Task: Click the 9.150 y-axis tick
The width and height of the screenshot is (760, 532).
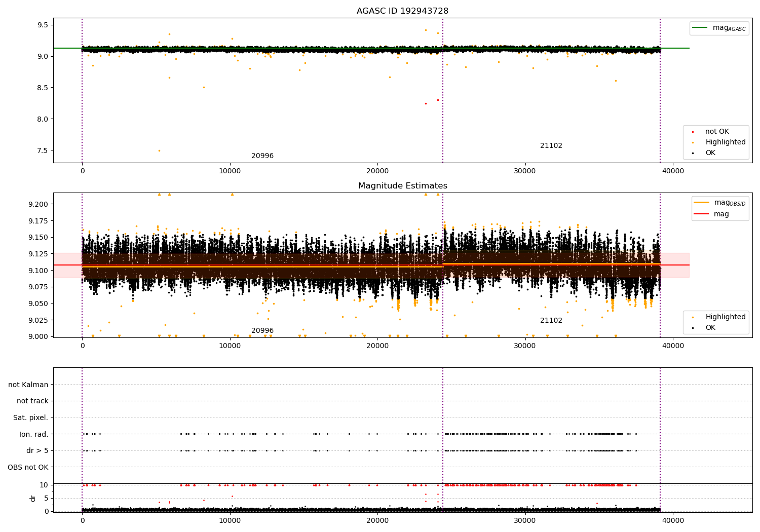Action: click(39, 238)
